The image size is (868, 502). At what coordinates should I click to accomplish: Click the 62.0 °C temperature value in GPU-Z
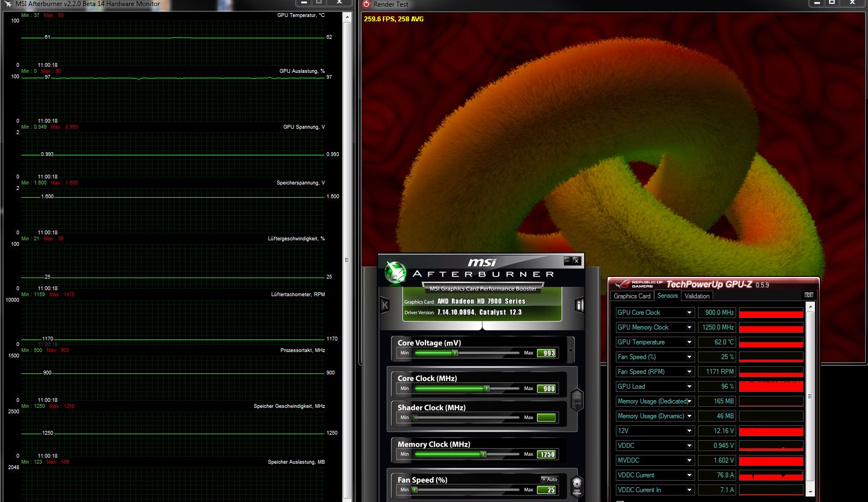[x=717, y=342]
